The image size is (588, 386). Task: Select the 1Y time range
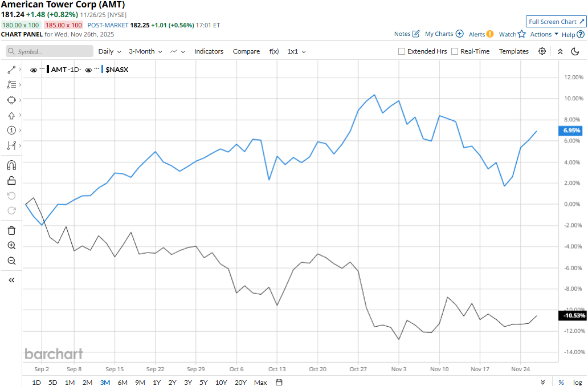[x=157, y=382]
